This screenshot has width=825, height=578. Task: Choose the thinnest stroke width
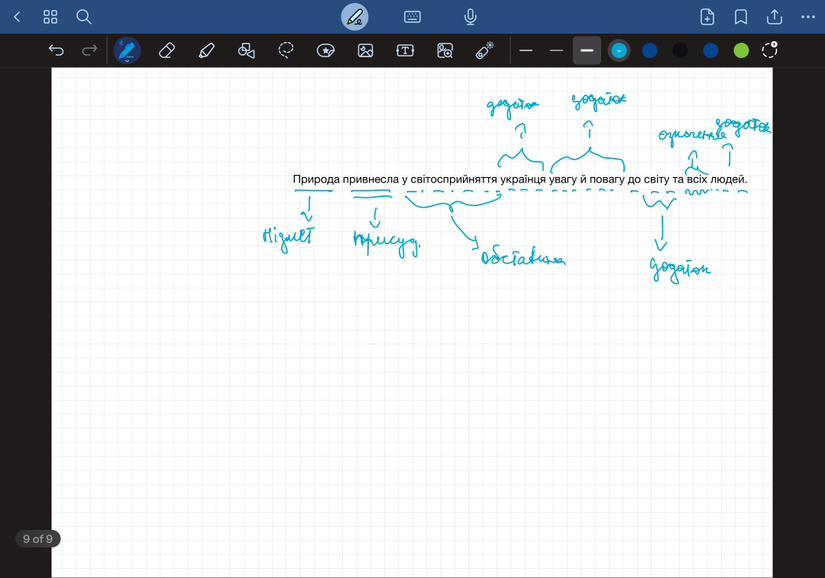pos(526,50)
